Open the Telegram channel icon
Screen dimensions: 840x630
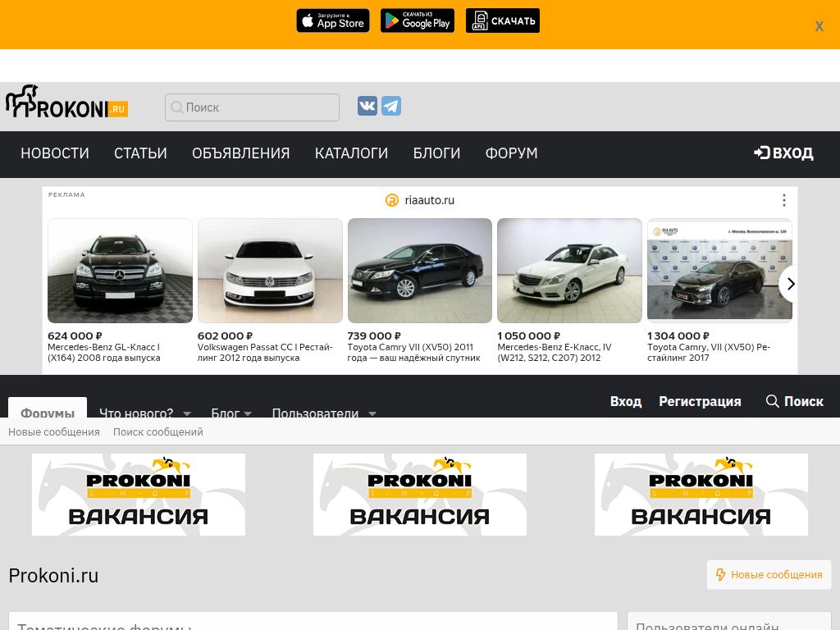391,107
